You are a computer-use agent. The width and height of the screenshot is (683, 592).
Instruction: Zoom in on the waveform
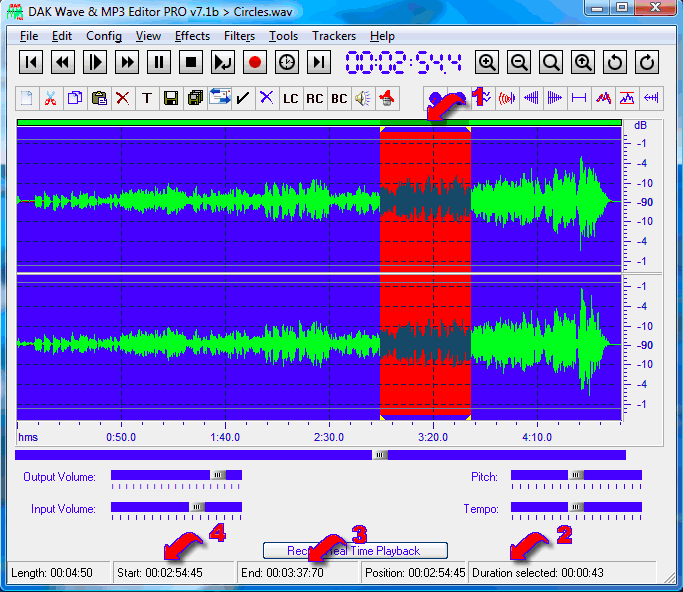[x=487, y=62]
